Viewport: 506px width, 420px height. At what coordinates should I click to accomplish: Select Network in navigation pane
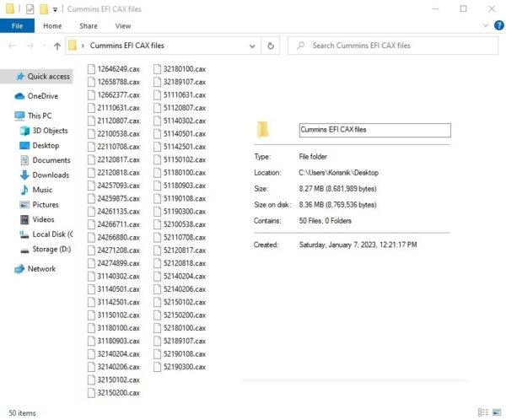pos(36,268)
